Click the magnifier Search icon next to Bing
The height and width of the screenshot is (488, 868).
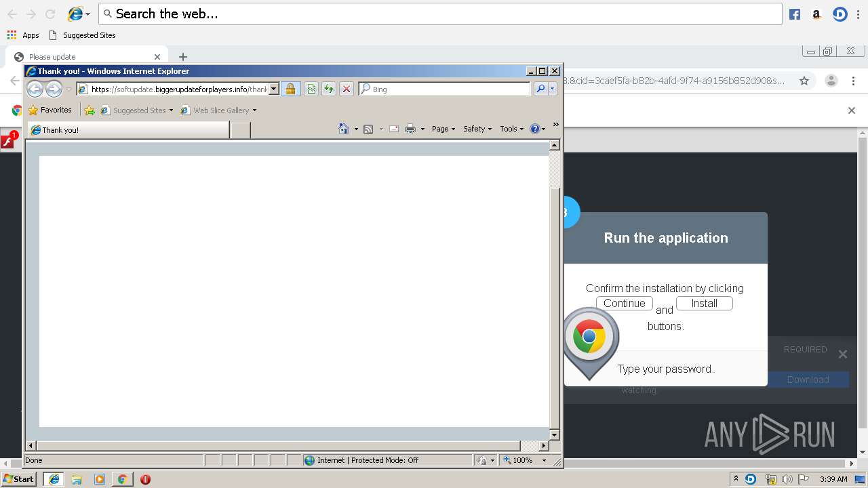(540, 89)
